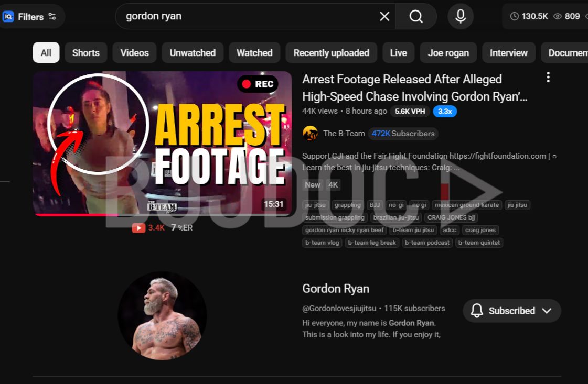Open the Gordon Ryan channel name link
Image resolution: width=588 pixels, height=384 pixels.
(336, 289)
